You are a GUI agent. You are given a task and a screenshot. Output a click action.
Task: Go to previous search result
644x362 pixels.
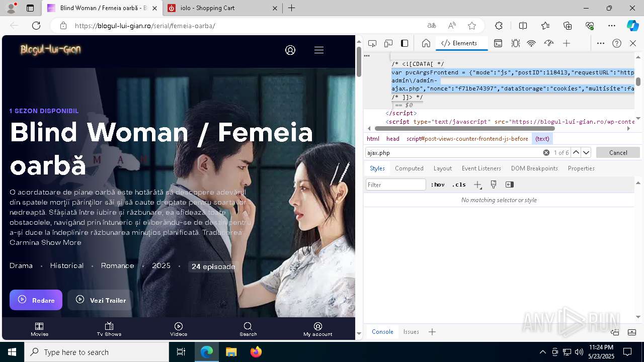point(576,152)
